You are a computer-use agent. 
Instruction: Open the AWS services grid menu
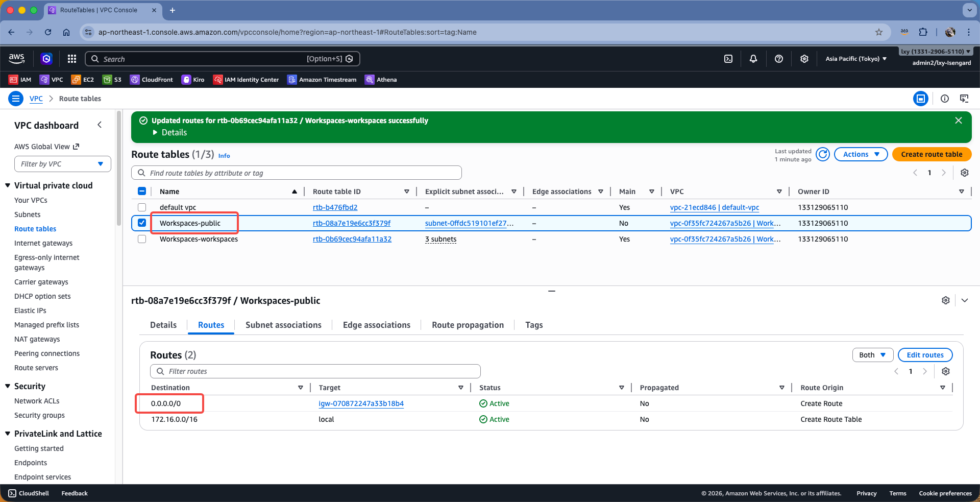[x=72, y=59]
